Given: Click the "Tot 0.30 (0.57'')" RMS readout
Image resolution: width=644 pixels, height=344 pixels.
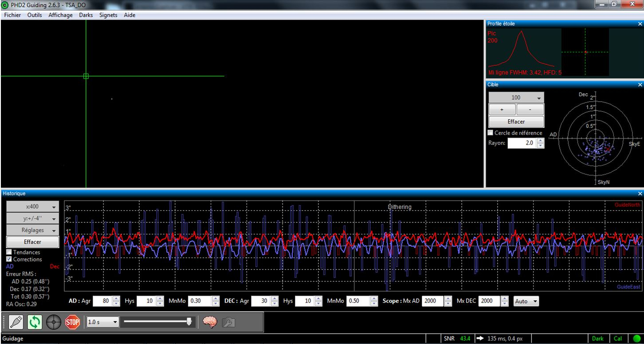Looking at the screenshot, I should point(30,297).
